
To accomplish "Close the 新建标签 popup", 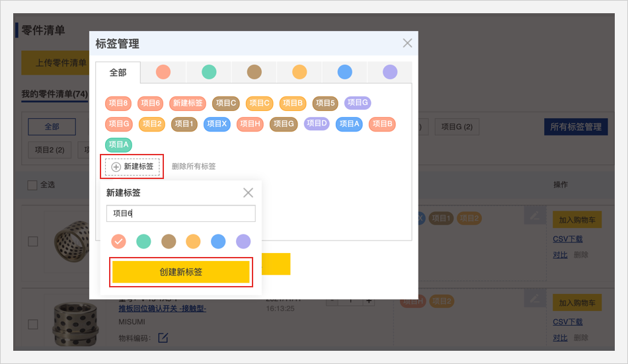I will click(x=248, y=193).
